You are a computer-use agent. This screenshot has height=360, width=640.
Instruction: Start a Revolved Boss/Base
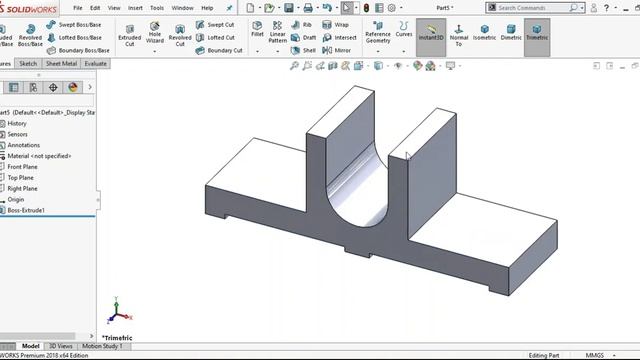(x=30, y=35)
